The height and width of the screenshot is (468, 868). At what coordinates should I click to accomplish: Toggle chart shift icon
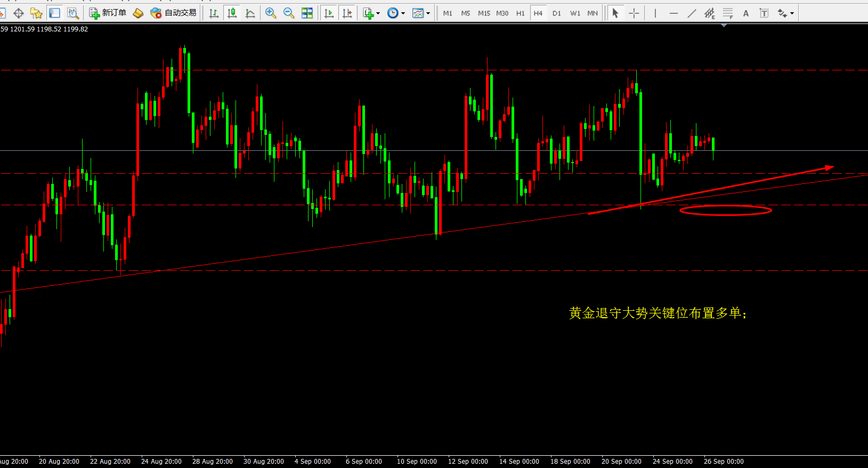coord(347,13)
